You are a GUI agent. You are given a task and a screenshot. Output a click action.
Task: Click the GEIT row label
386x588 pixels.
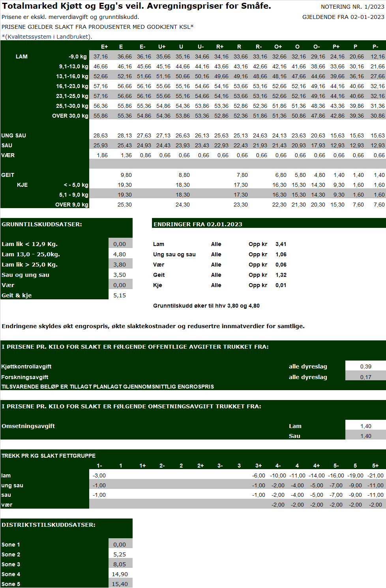click(8, 175)
